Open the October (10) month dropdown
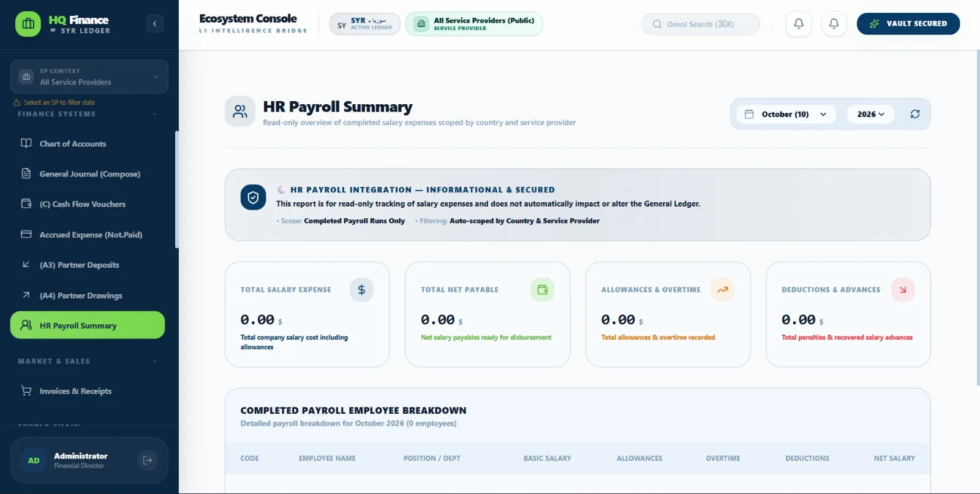 [x=786, y=114]
